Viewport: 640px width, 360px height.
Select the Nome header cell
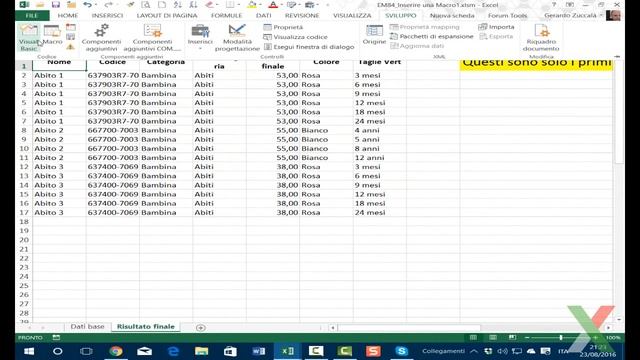59,65
